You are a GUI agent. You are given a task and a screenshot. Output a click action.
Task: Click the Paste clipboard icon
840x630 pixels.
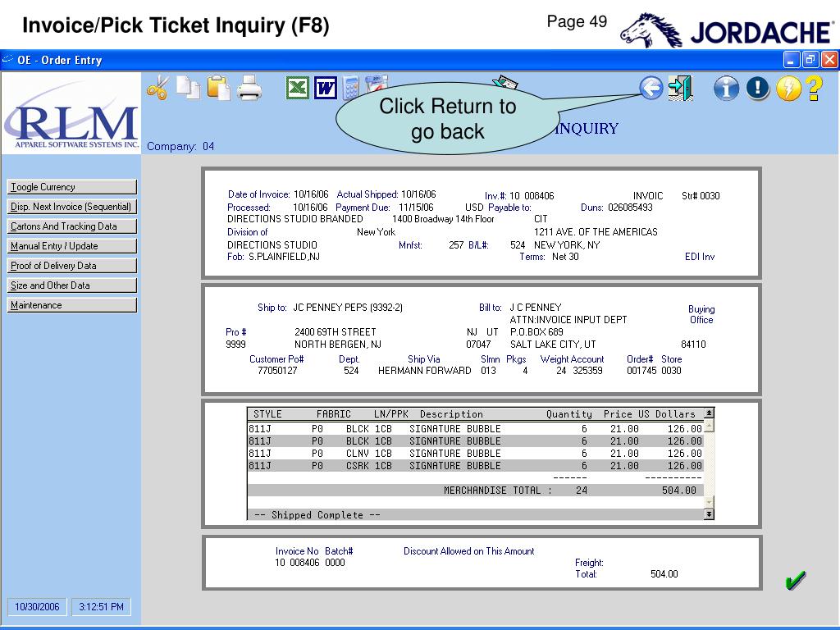(x=218, y=88)
